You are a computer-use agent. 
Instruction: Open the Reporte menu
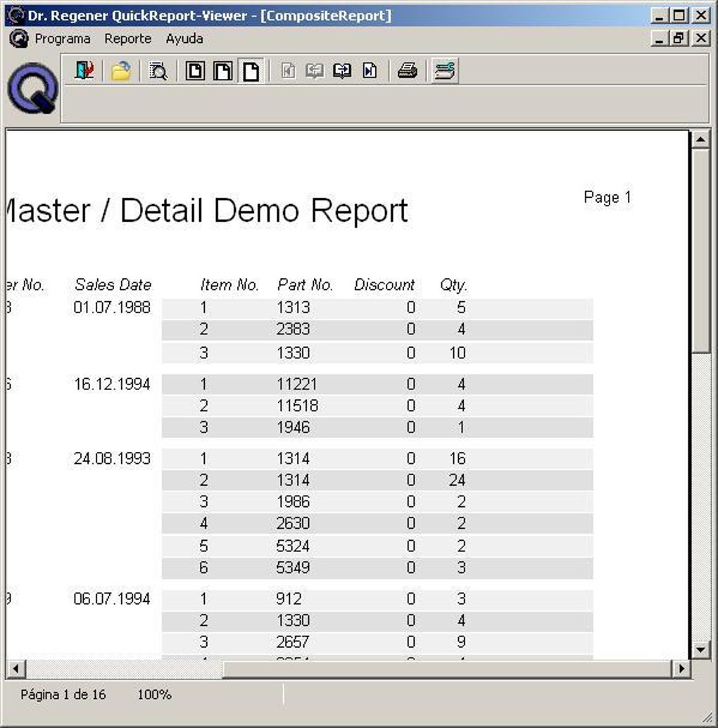(x=127, y=39)
